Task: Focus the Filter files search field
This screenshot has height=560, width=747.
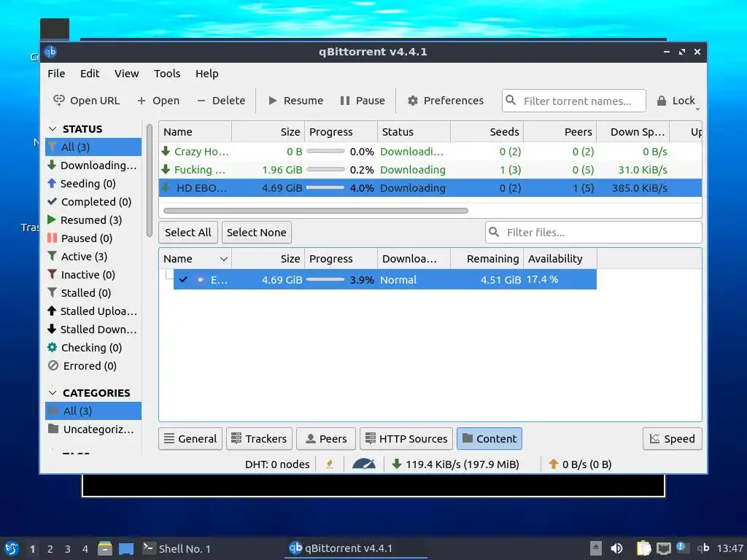Action: [594, 233]
